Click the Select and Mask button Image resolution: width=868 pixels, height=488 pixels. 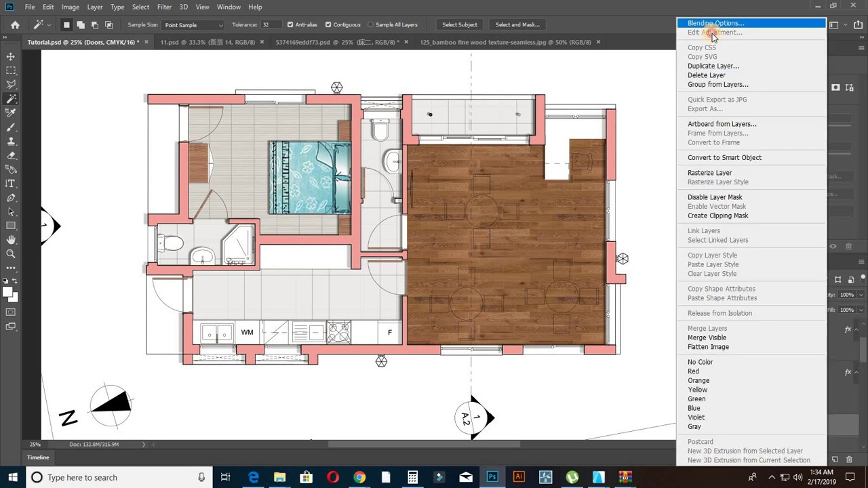point(517,25)
